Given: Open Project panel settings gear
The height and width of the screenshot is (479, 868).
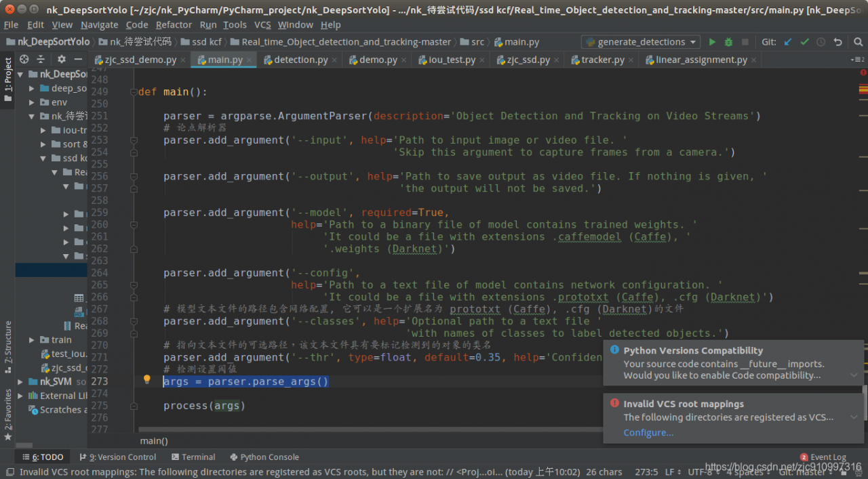Looking at the screenshot, I should 62,60.
